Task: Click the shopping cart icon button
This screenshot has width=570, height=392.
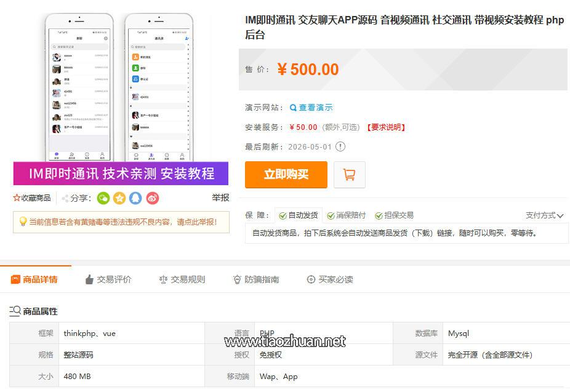Action: (x=350, y=175)
